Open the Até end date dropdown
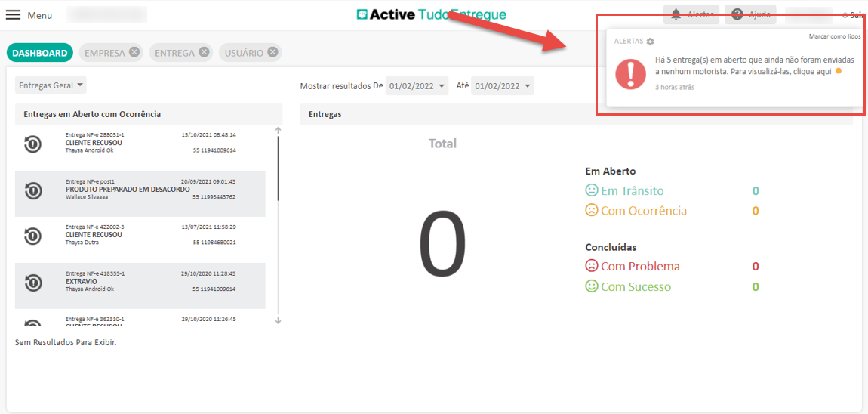868x414 pixels. (503, 85)
